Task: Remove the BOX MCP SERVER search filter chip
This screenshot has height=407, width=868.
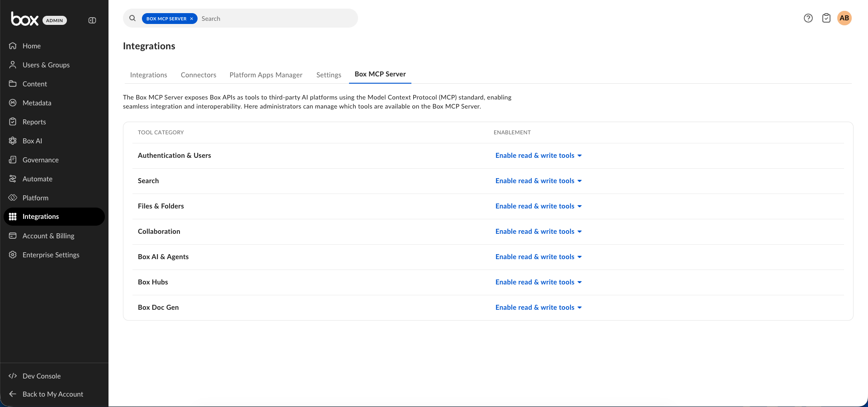Action: coord(192,19)
